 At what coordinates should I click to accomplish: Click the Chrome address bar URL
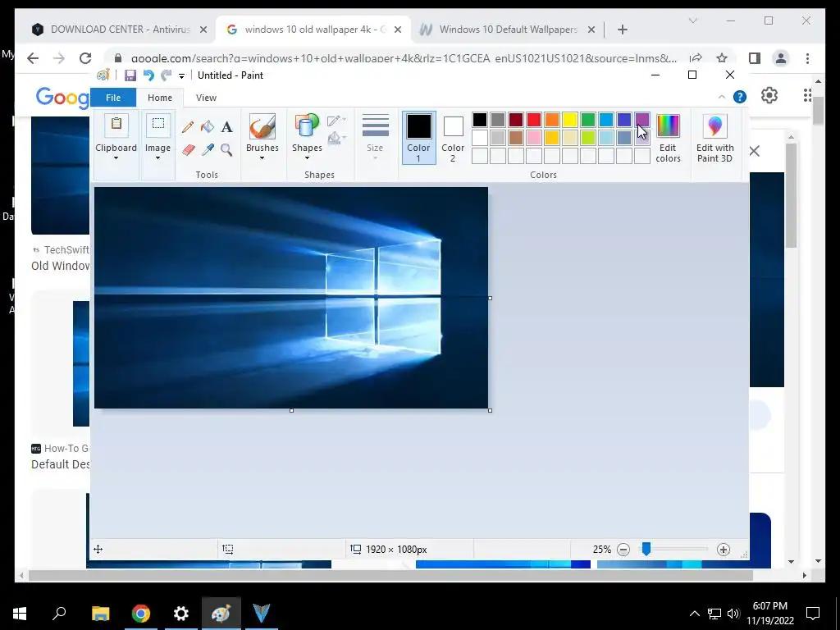pos(404,58)
